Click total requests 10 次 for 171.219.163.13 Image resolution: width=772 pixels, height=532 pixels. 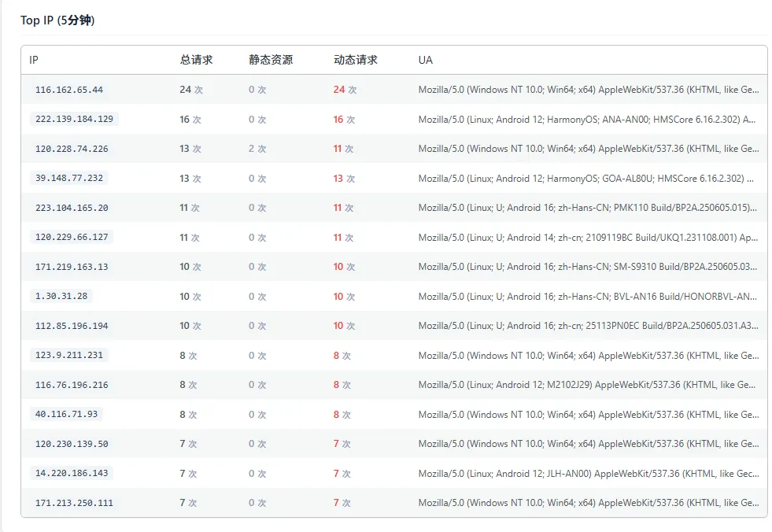pos(190,267)
